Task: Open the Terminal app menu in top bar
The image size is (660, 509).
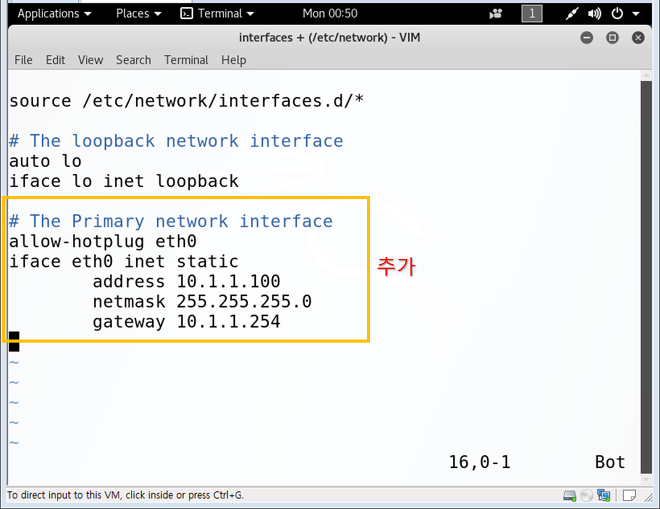Action: click(x=217, y=13)
